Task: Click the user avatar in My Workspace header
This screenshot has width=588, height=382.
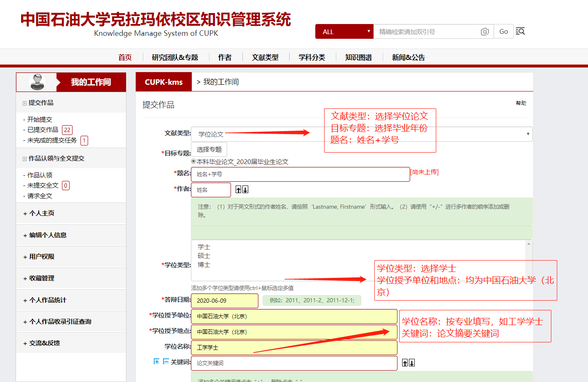Action: pyautogui.click(x=38, y=82)
